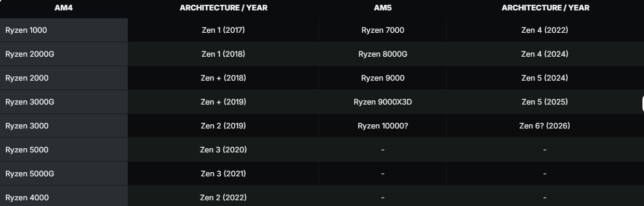The image size is (644, 206).
Task: Click the Ryzen 5000 row label
Action: [64, 150]
